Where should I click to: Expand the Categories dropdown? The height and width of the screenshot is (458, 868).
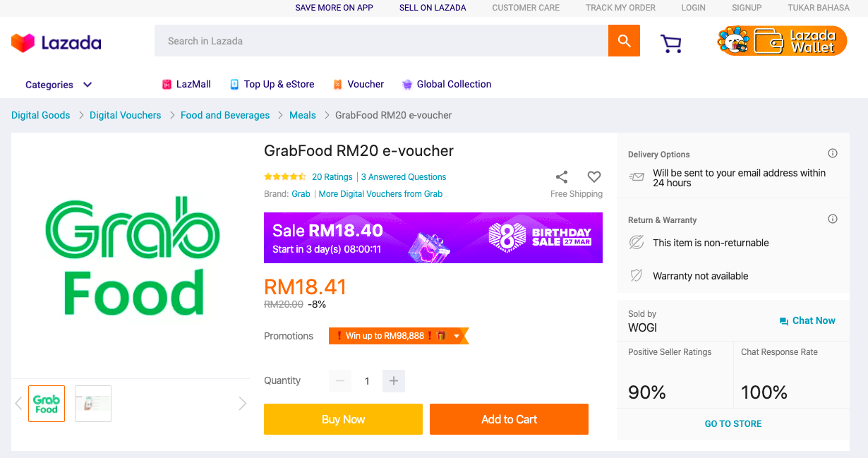click(59, 85)
